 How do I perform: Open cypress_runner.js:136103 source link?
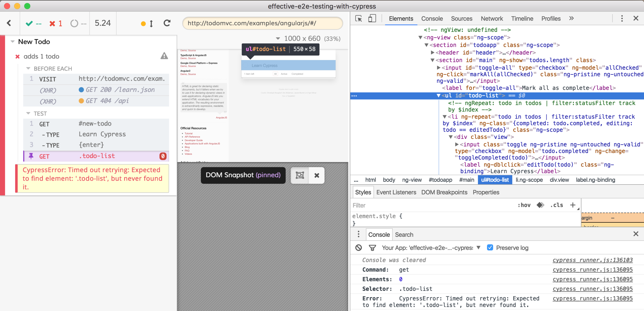[592, 260]
